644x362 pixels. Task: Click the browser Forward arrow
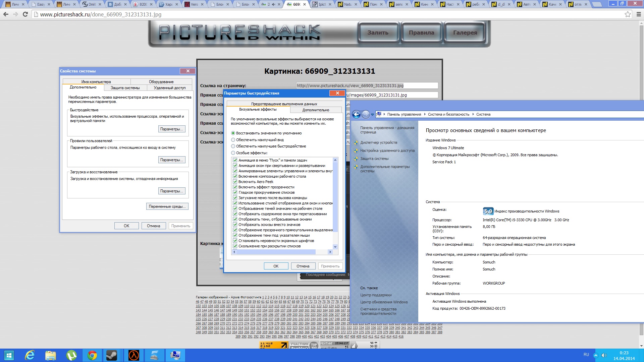click(15, 14)
